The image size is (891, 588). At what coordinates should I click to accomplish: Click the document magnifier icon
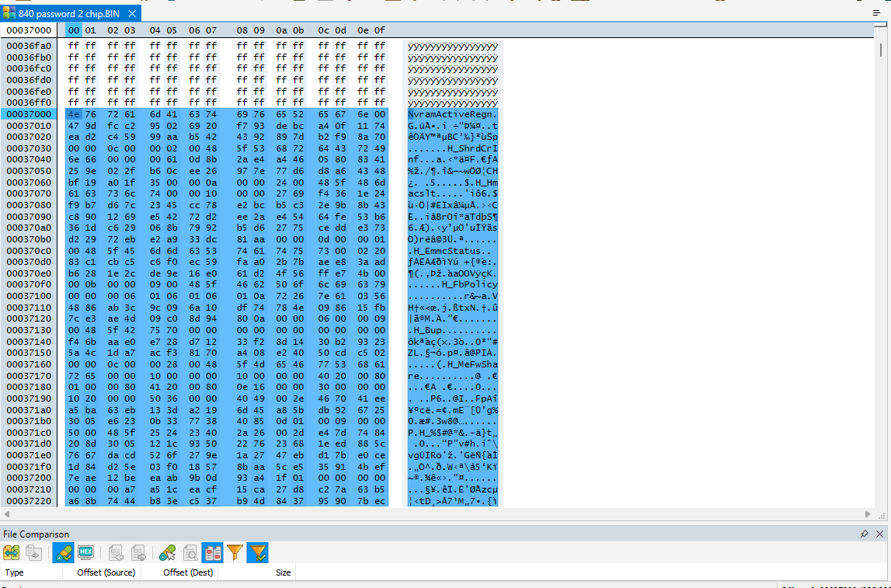click(190, 552)
